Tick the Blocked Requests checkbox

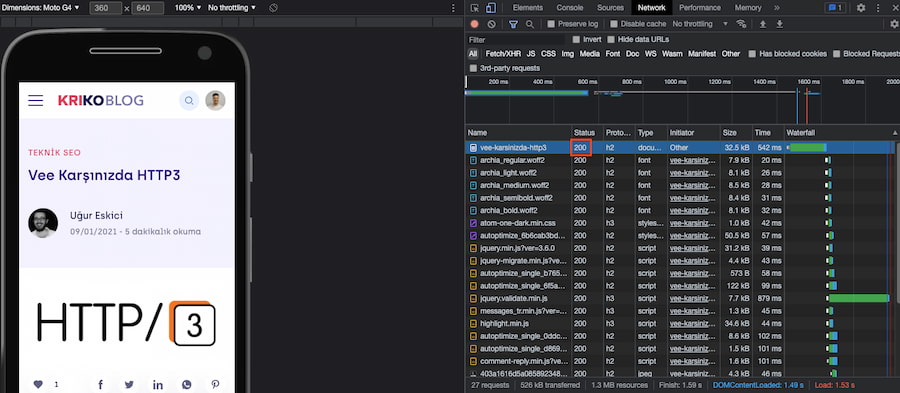click(836, 54)
